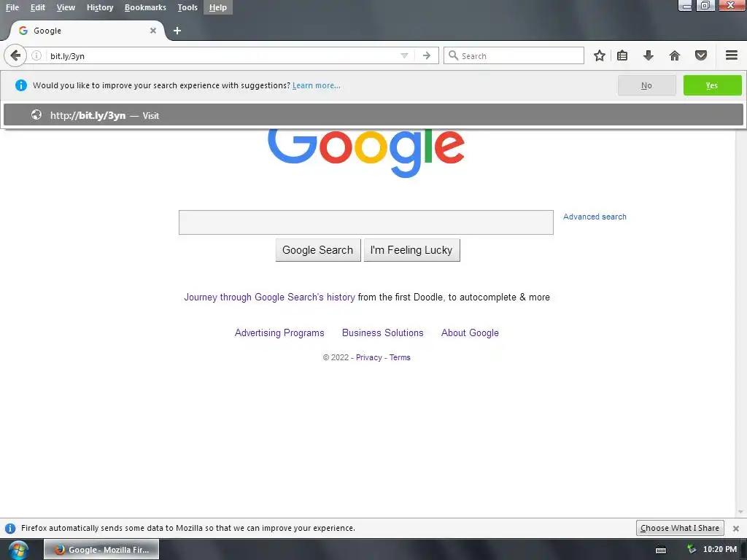747x560 pixels.
Task: Click the Choose What I Share button
Action: click(x=680, y=528)
